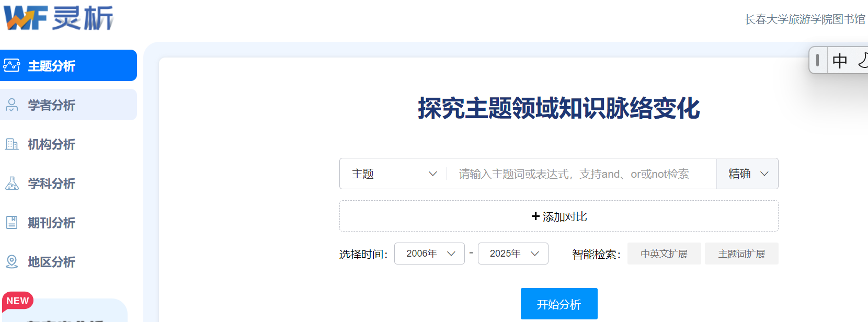The width and height of the screenshot is (868, 322).
Task: Select the 2025年 end year dropdown
Action: coord(513,254)
